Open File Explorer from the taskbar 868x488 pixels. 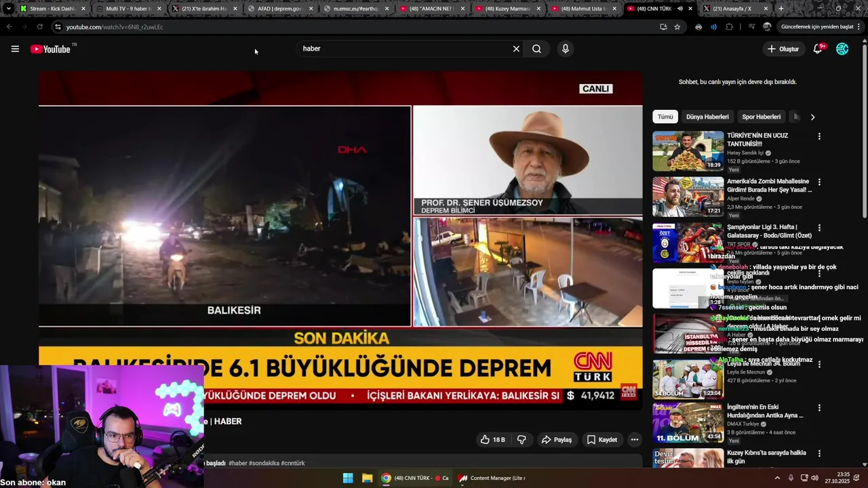click(x=367, y=478)
